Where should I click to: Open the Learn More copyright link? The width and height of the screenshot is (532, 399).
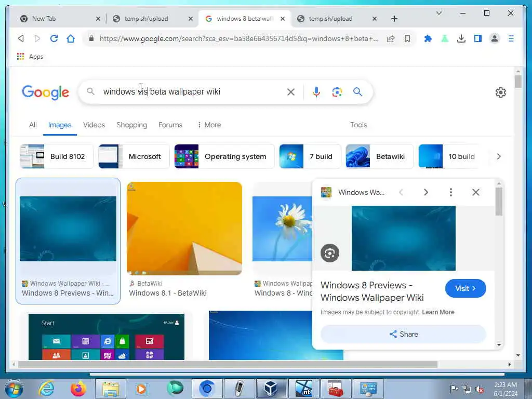(438, 312)
